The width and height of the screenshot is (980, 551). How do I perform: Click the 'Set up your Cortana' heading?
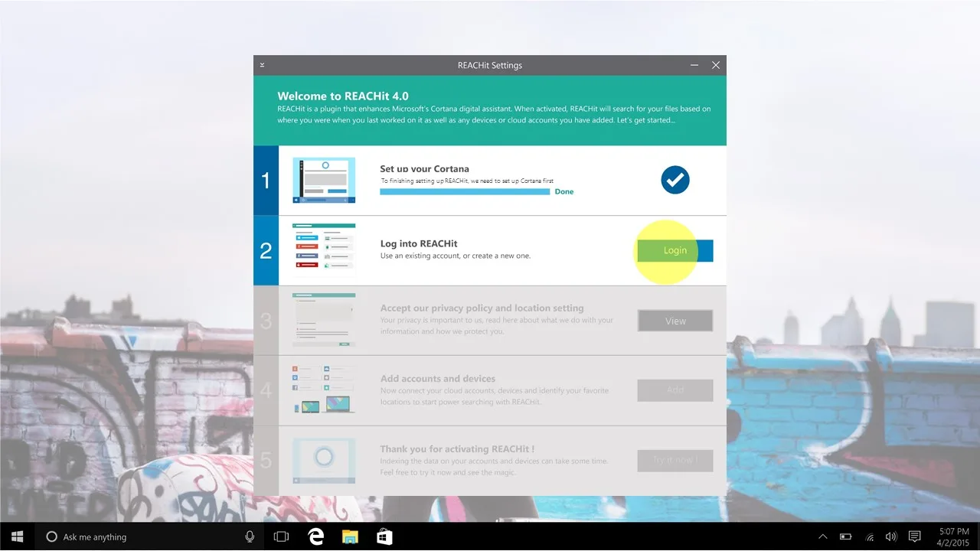point(425,169)
